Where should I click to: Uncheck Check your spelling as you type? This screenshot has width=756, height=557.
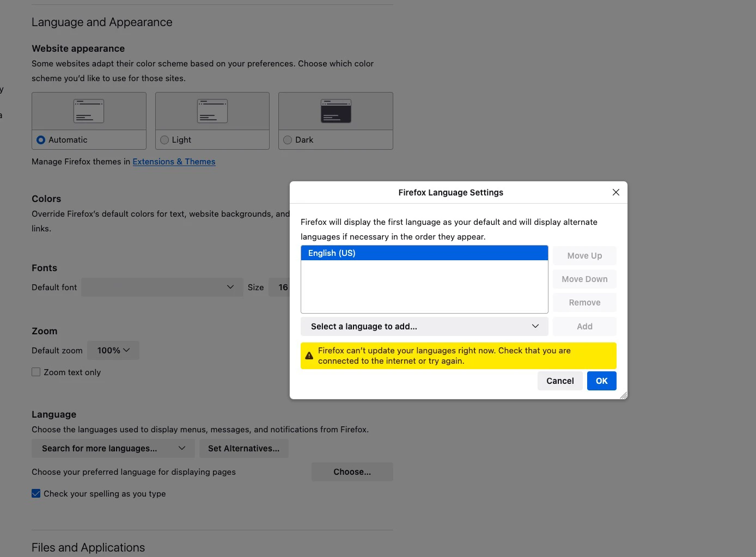tap(36, 493)
